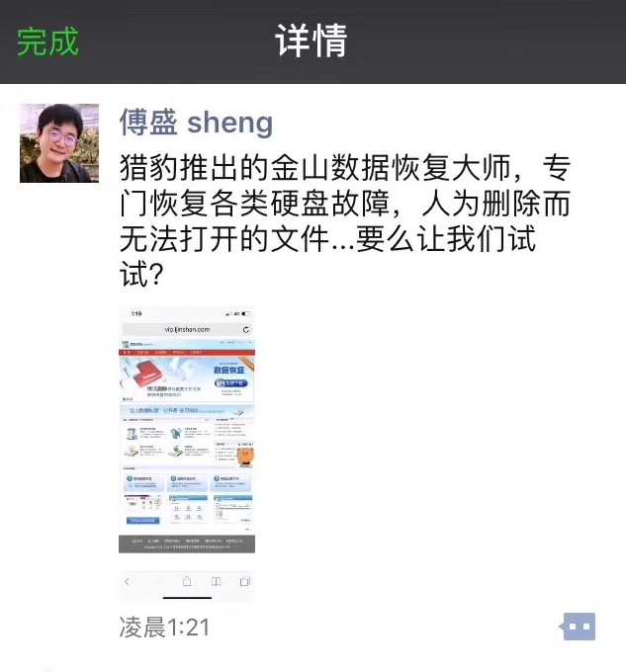Click the gray footer links bar in thumbnail
The height and width of the screenshot is (672, 626).
[187, 545]
